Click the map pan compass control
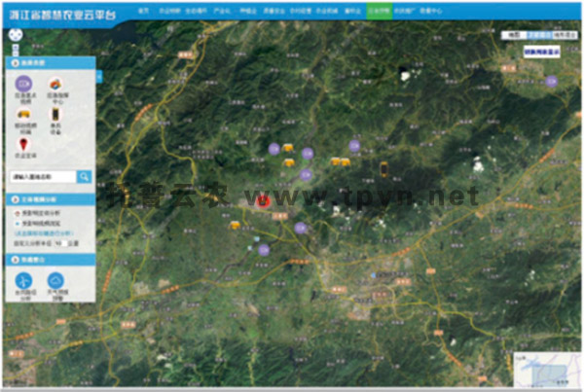Viewport: 584px width, 392px height. pos(16,35)
